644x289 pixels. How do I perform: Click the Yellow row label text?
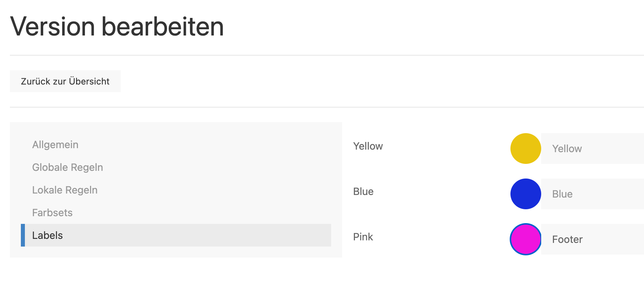[x=368, y=146]
